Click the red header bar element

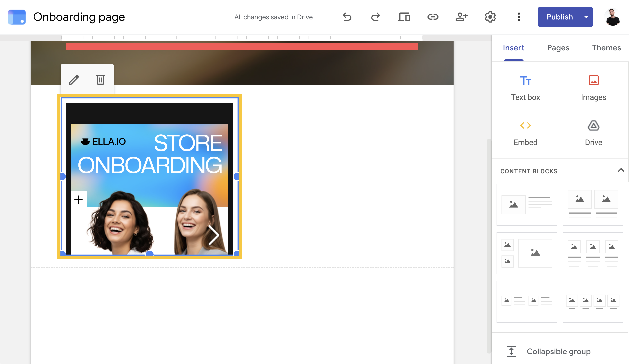point(242,47)
